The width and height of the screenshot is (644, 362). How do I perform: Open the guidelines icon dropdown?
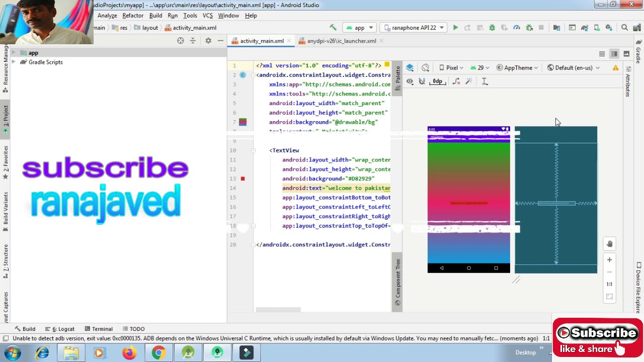click(485, 81)
